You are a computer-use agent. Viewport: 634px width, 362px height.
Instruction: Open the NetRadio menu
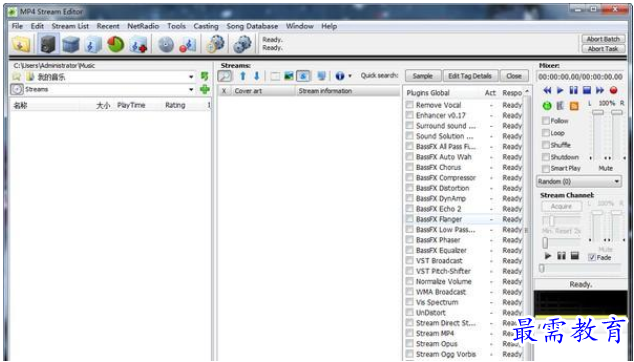[x=143, y=26]
